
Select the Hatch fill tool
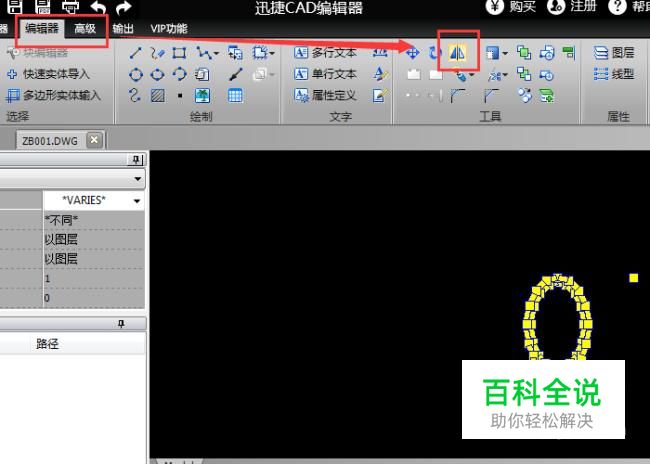pyautogui.click(x=158, y=96)
